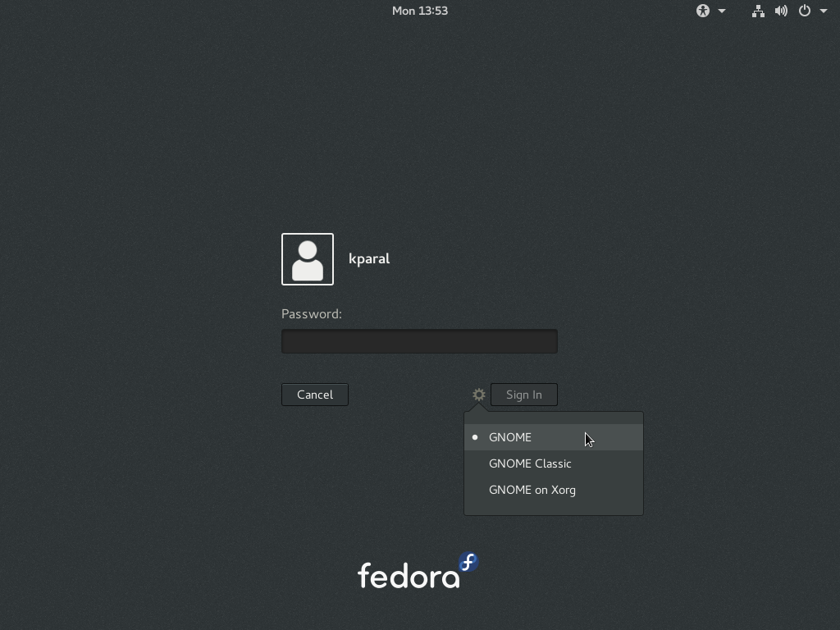Screen dimensions: 840x630
Task: Select the GNOME session entry
Action: coord(510,437)
